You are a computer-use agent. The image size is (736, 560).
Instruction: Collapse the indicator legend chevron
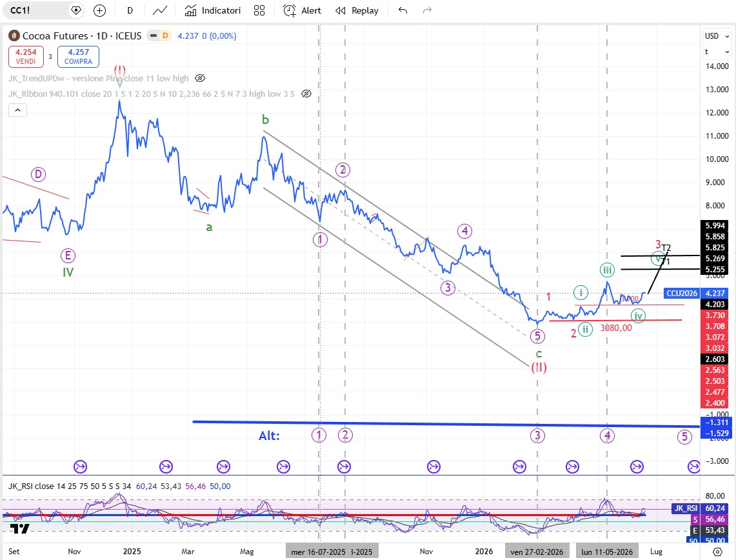pos(18,110)
